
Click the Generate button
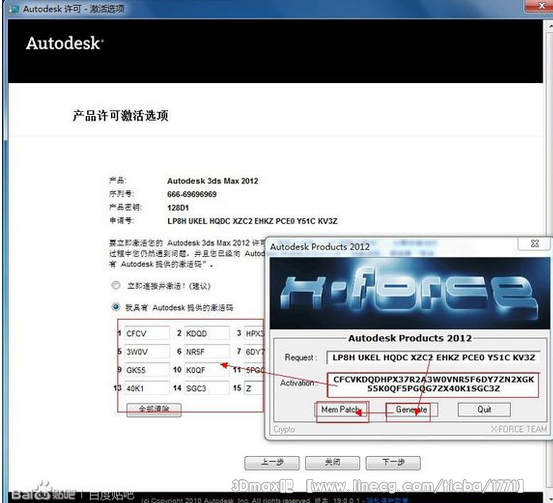point(412,410)
